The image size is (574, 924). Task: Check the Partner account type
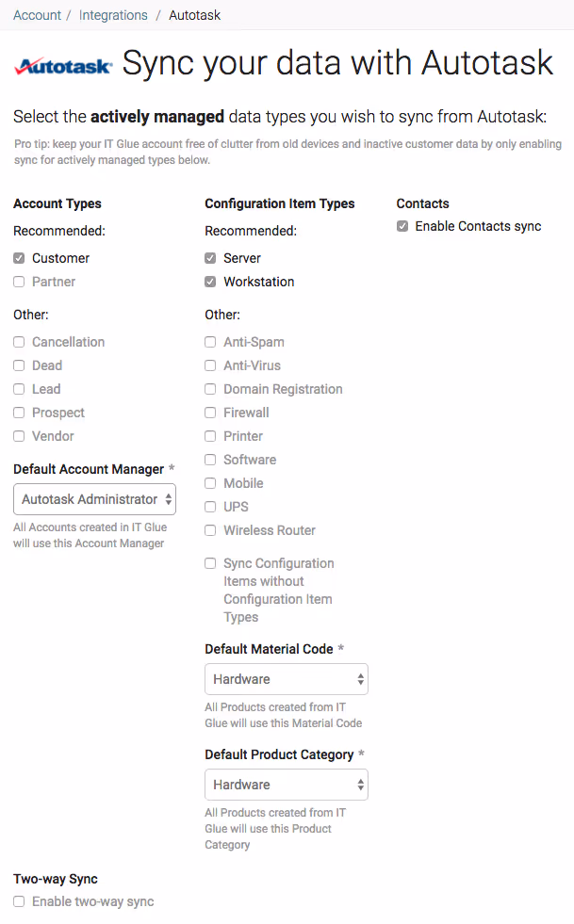coord(18,281)
